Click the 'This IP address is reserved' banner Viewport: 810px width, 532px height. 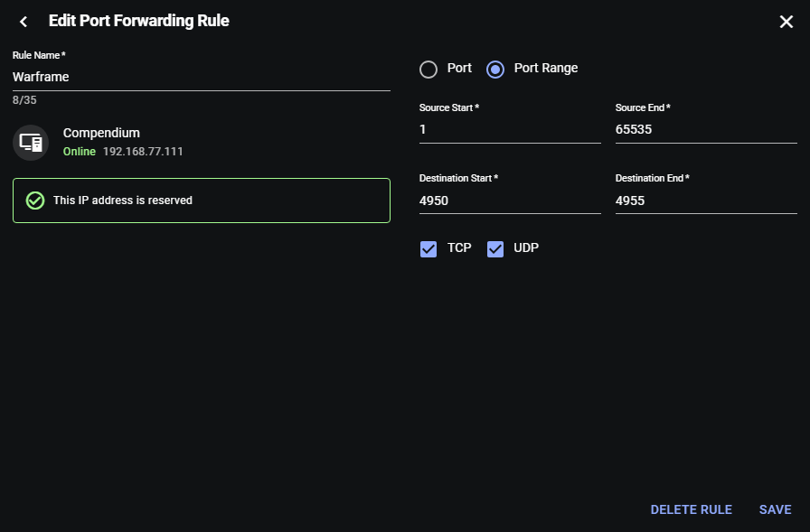(201, 201)
